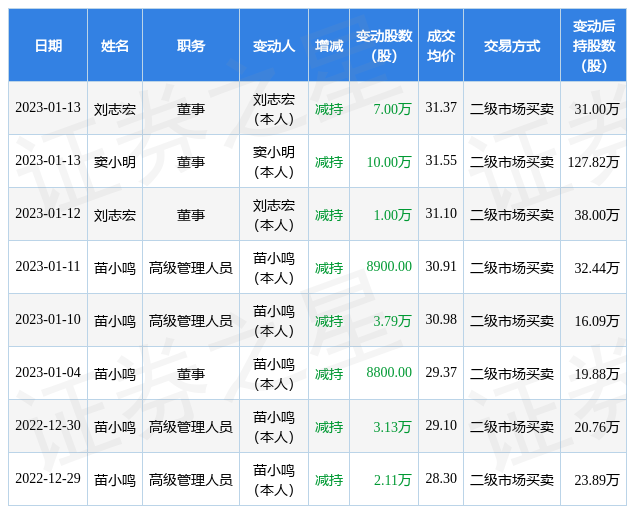Click the 变动股数(股) column header

[384, 46]
